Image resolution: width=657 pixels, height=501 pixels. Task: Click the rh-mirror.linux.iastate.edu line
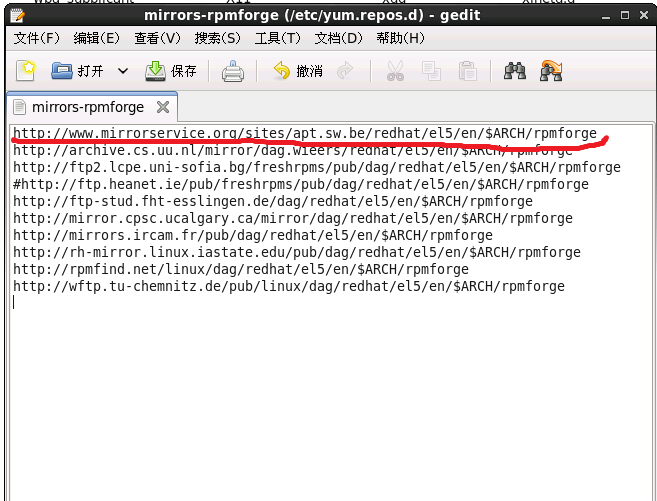coord(297,252)
